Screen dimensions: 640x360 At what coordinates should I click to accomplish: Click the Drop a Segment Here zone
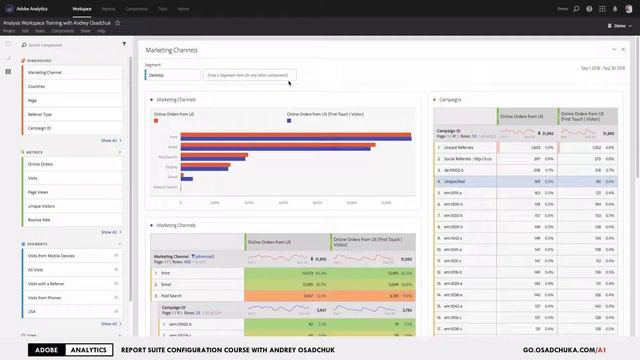pos(250,75)
